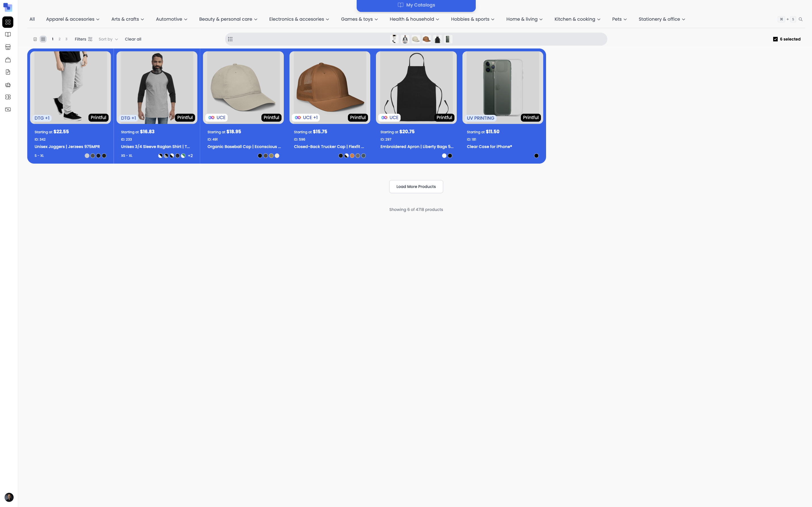Click the apron thumbnail in selection strip
This screenshot has height=507, width=812.
click(437, 39)
